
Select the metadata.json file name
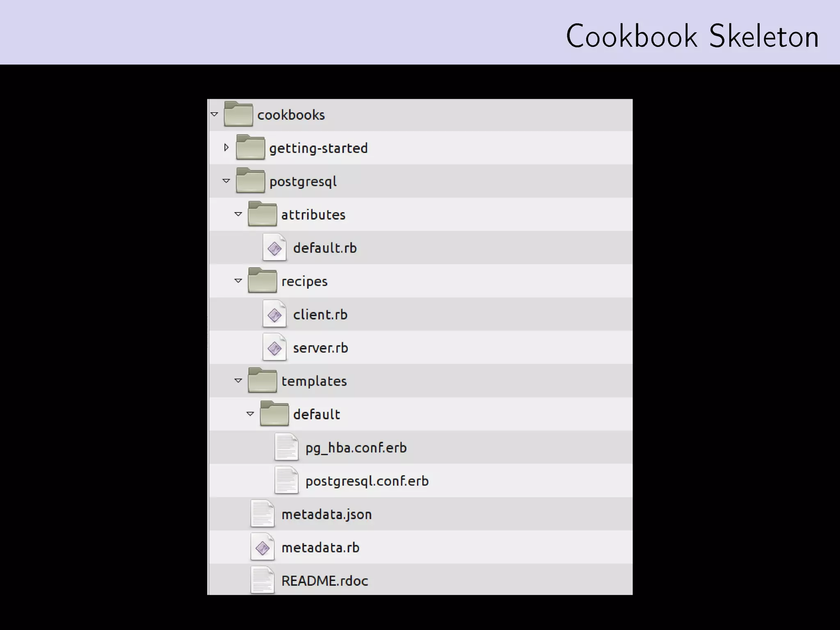coord(326,515)
